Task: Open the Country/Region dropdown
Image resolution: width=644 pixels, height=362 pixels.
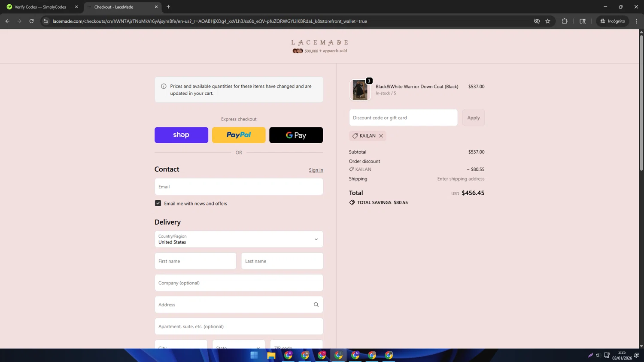Action: 239,239
